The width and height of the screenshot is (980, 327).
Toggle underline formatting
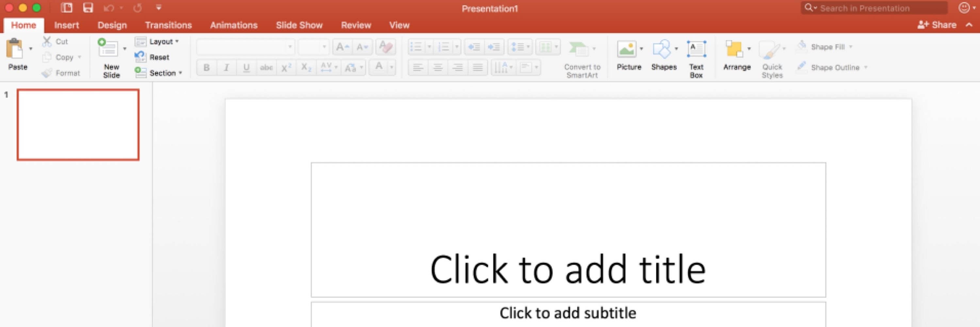[x=246, y=68]
